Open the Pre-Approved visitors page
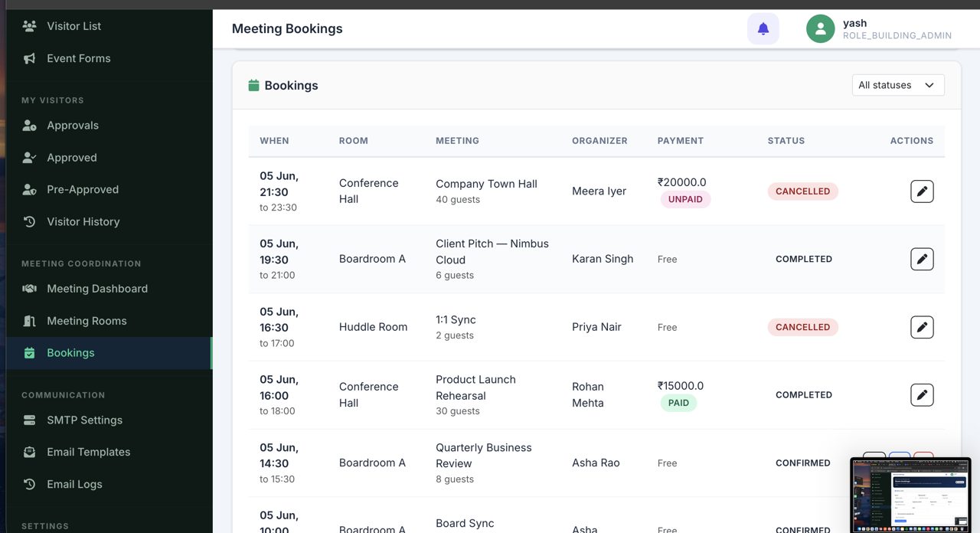Viewport: 980px width, 533px height. [109, 189]
